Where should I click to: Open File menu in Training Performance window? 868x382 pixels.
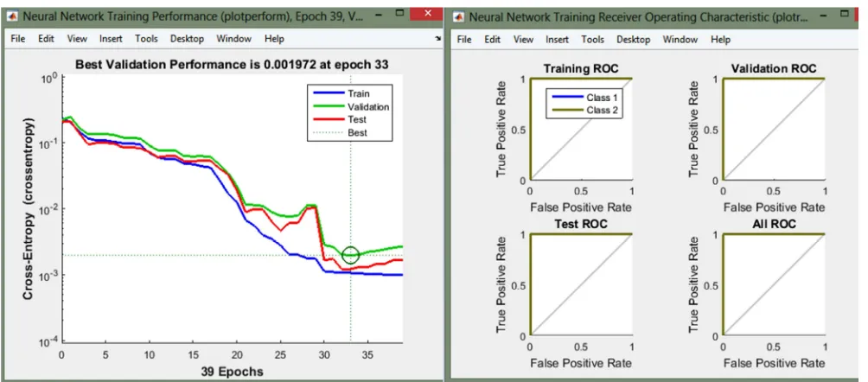pyautogui.click(x=17, y=39)
